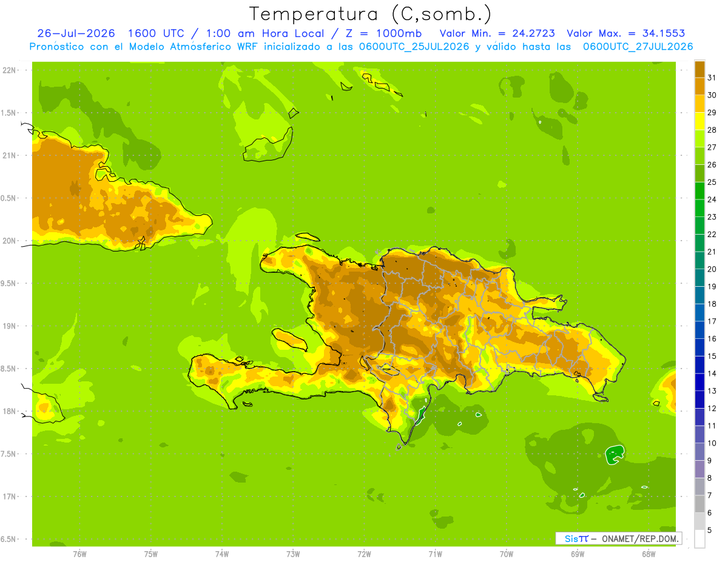
Task: Click the title "Temperatura (C,somb.)"
Action: (x=370, y=14)
